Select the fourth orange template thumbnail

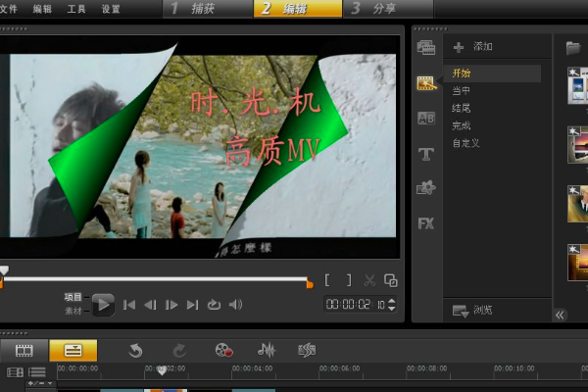[578, 263]
